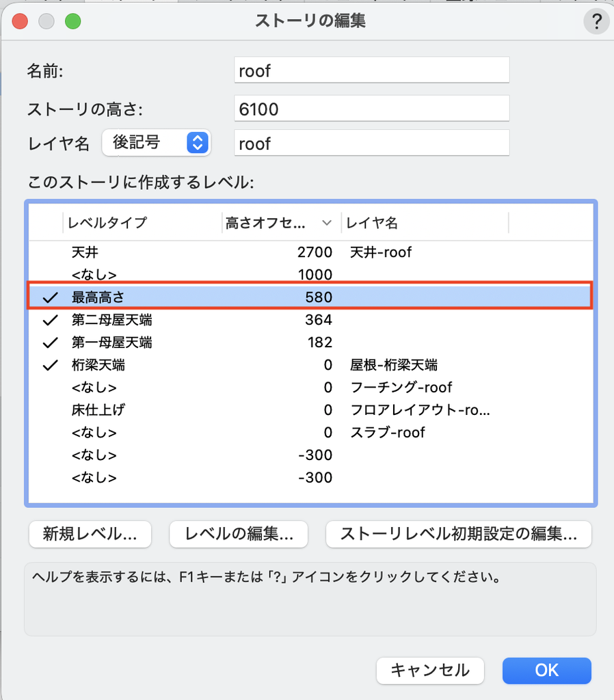Confirm with the OK button

(546, 671)
